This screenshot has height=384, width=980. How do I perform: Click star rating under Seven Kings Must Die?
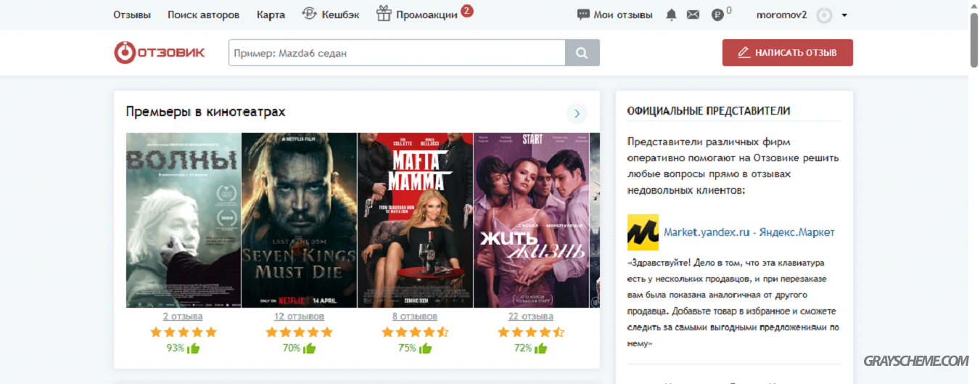tap(299, 332)
